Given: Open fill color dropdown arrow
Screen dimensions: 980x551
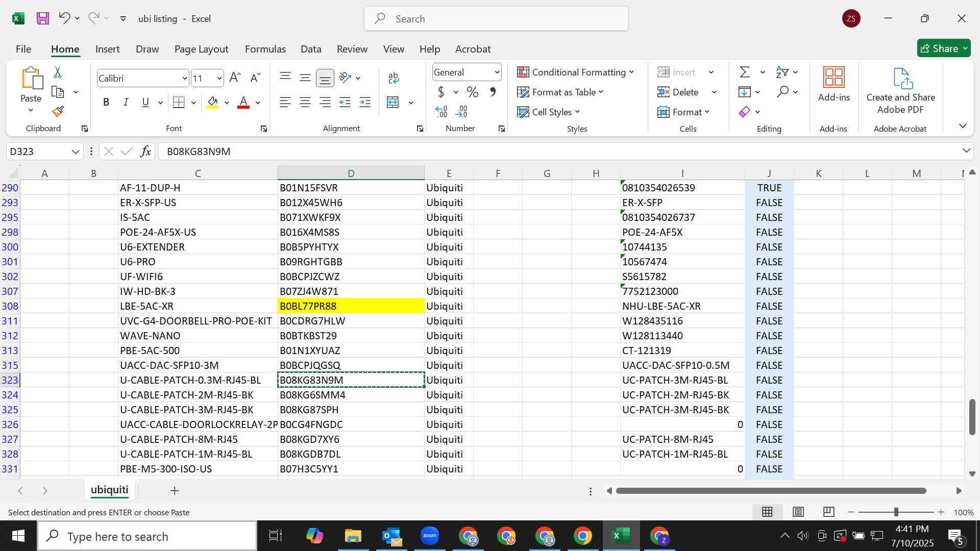Looking at the screenshot, I should pos(227,103).
